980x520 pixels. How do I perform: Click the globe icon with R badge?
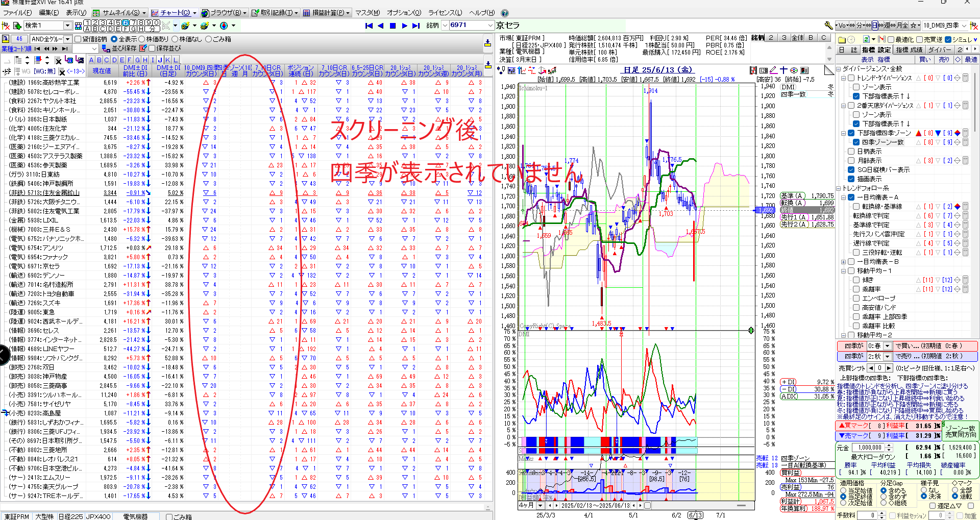click(x=186, y=26)
